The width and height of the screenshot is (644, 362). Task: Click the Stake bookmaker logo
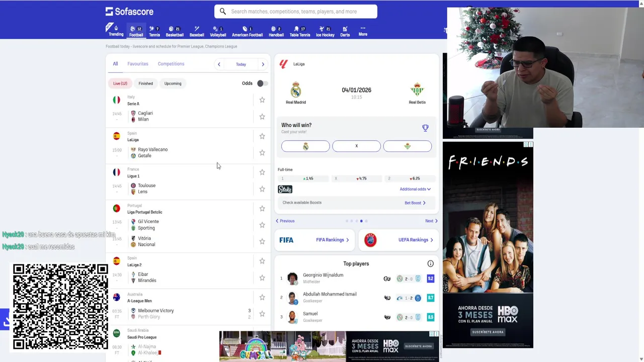point(285,190)
